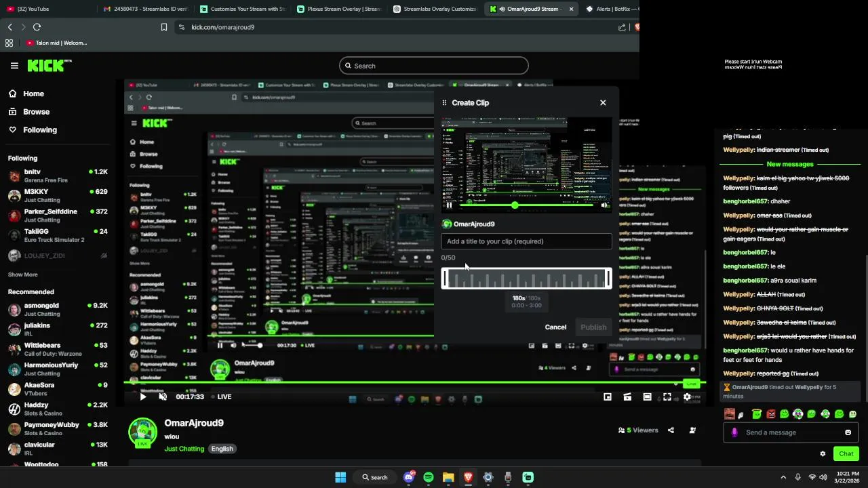
Task: Click the green Chat send button
Action: 846,453
